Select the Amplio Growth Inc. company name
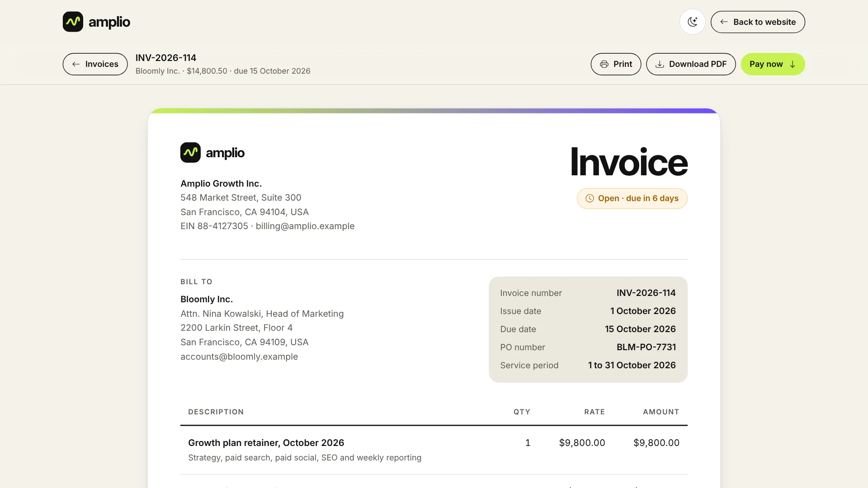The width and height of the screenshot is (868, 488). tap(221, 183)
